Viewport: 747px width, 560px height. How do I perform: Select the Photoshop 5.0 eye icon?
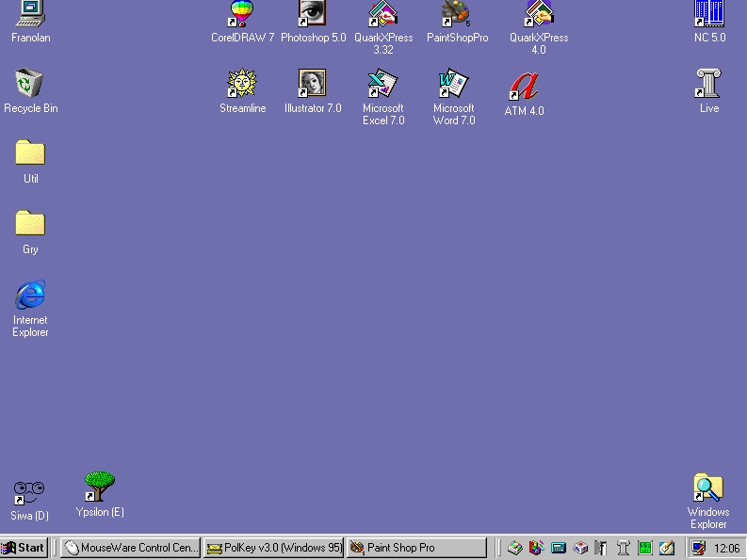pos(312,13)
